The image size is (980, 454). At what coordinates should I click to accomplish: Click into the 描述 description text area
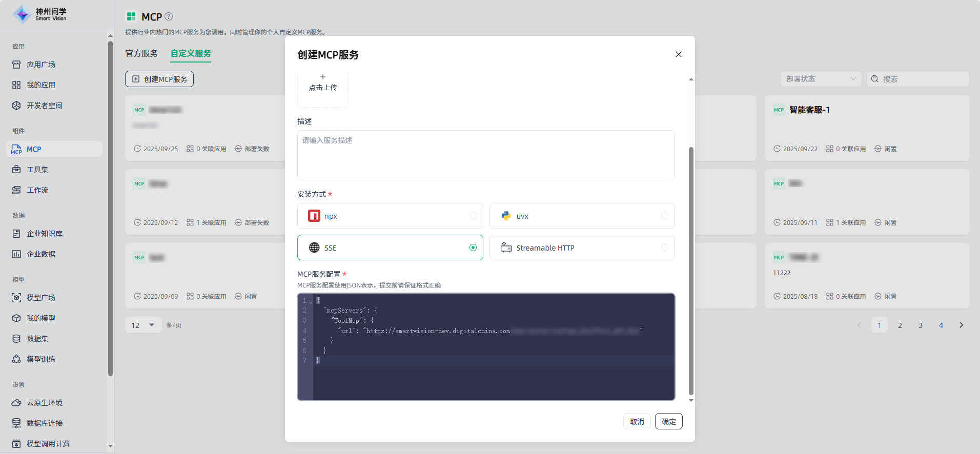485,155
